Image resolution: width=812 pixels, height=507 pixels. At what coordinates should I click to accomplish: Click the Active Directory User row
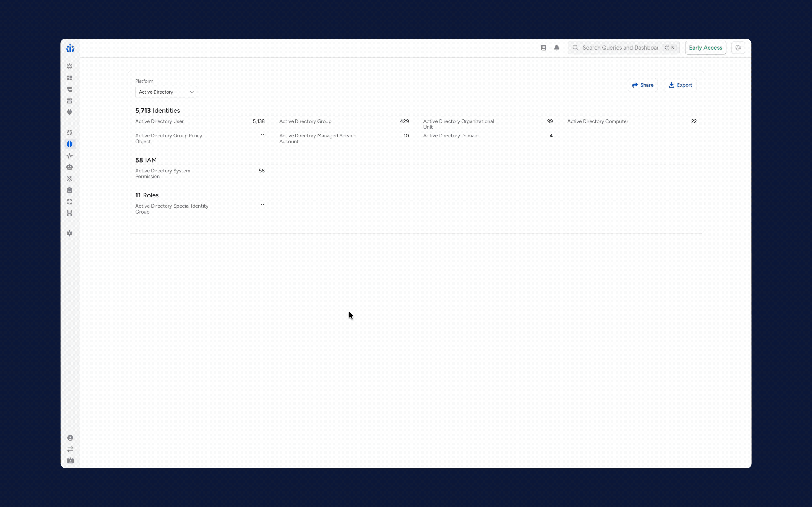pos(200,121)
